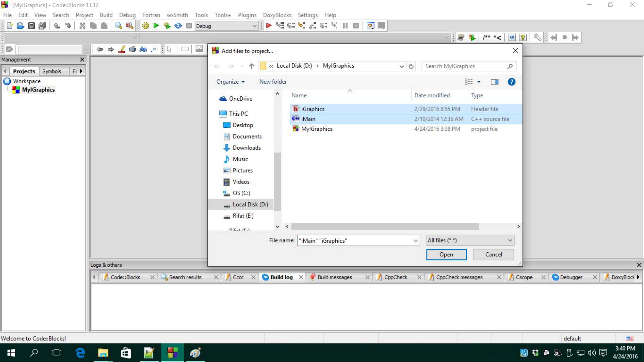Switch to the Build messages tab
This screenshot has width=644, height=362.
(x=334, y=277)
